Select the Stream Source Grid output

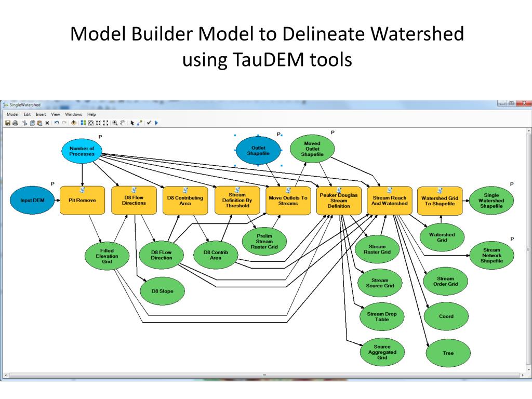tap(380, 283)
